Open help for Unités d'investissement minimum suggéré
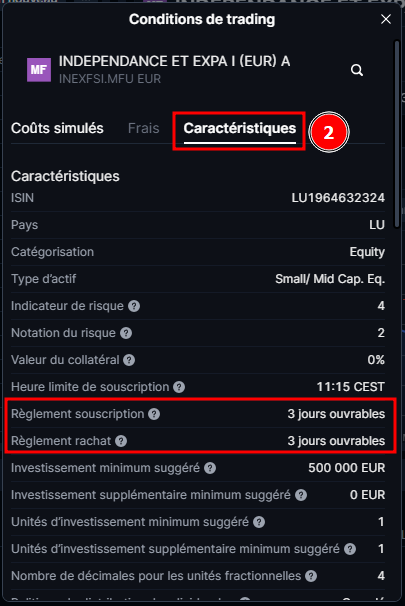Viewport: 405px width, 606px height. 259,522
